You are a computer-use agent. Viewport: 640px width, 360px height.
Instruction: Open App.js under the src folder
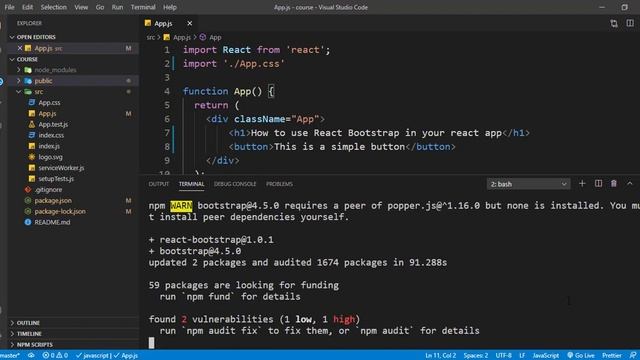47,114
